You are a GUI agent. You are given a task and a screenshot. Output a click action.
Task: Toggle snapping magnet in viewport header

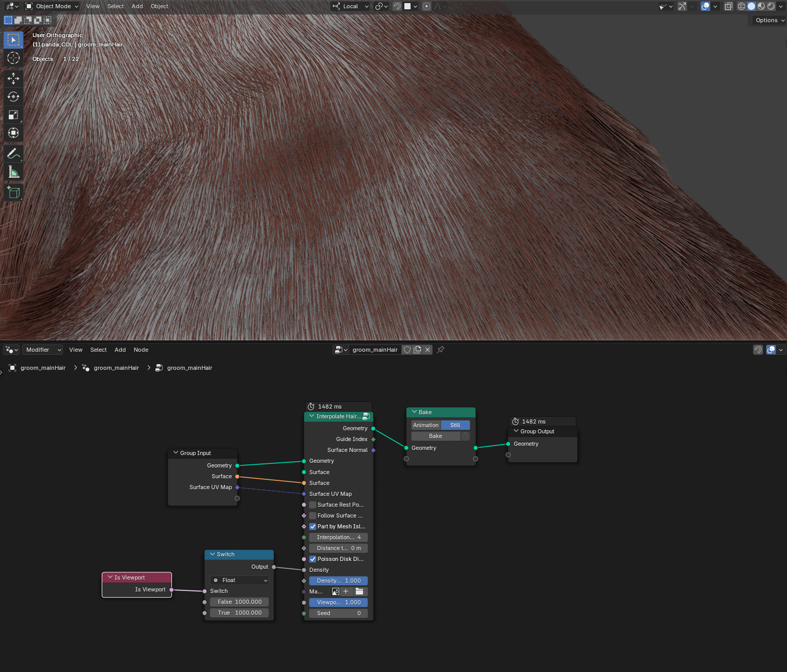(x=397, y=6)
